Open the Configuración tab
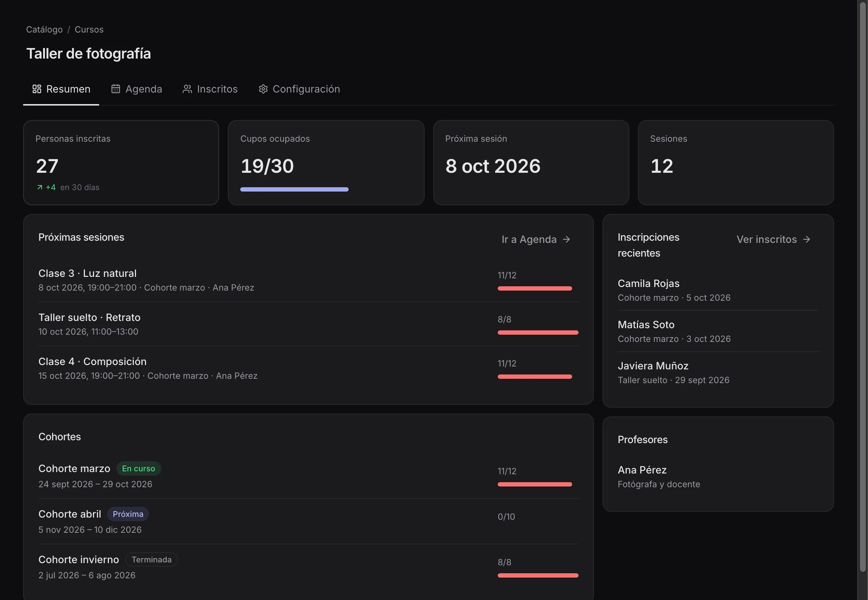 [299, 89]
